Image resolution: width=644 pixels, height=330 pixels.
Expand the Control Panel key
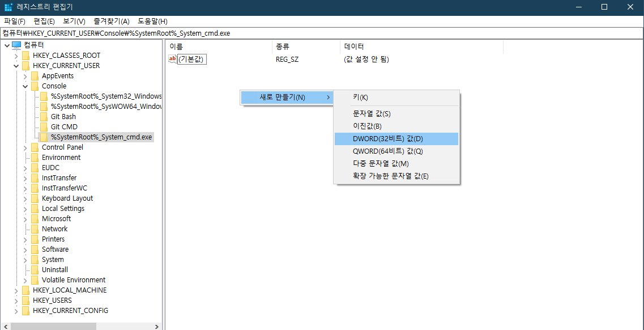pyautogui.click(x=25, y=147)
